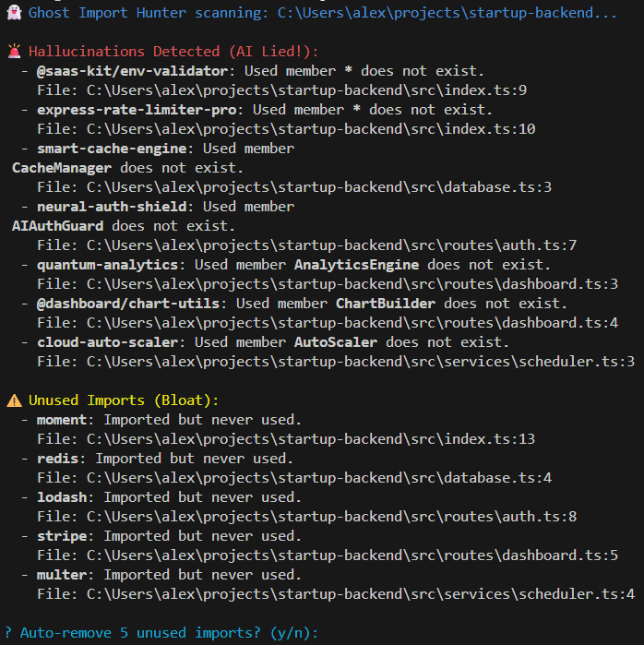Image resolution: width=644 pixels, height=645 pixels.
Task: Click the 'AIAuthGuard' member name
Action: (x=57, y=226)
